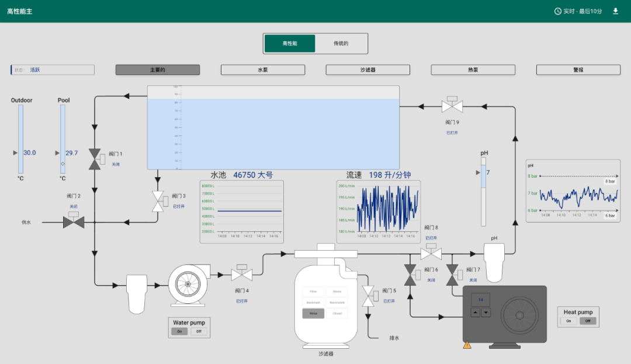Click the 阀门 4 valve after pump
The image size is (631, 364).
coord(241,273)
